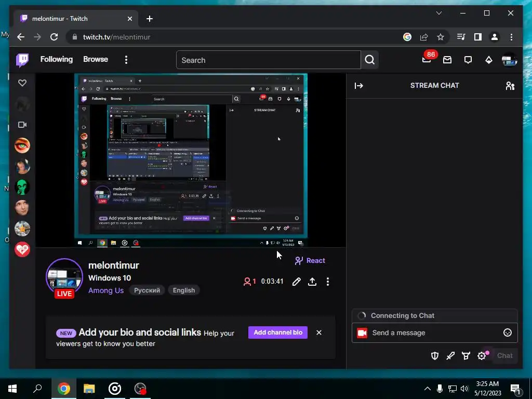Click the Twitch logo home icon
This screenshot has width=532, height=399.
tap(22, 60)
